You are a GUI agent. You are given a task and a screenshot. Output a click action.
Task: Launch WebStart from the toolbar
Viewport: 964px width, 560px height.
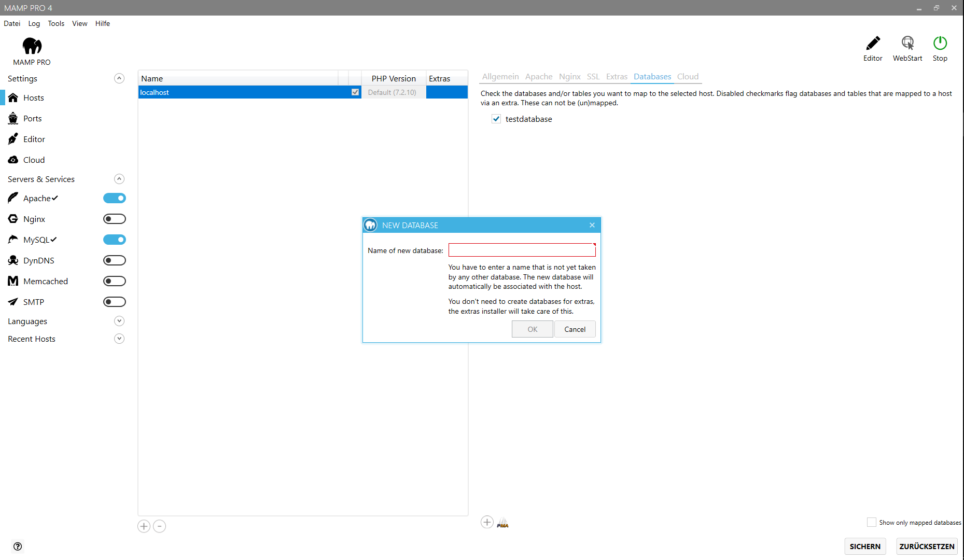(x=907, y=43)
